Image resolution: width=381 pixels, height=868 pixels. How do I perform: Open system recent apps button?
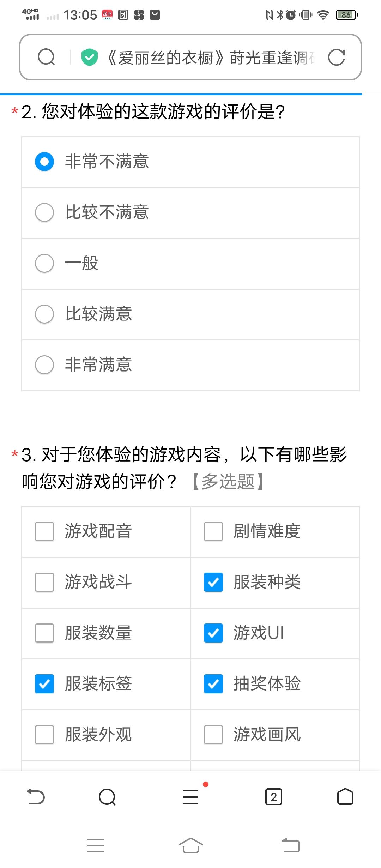pos(96,845)
